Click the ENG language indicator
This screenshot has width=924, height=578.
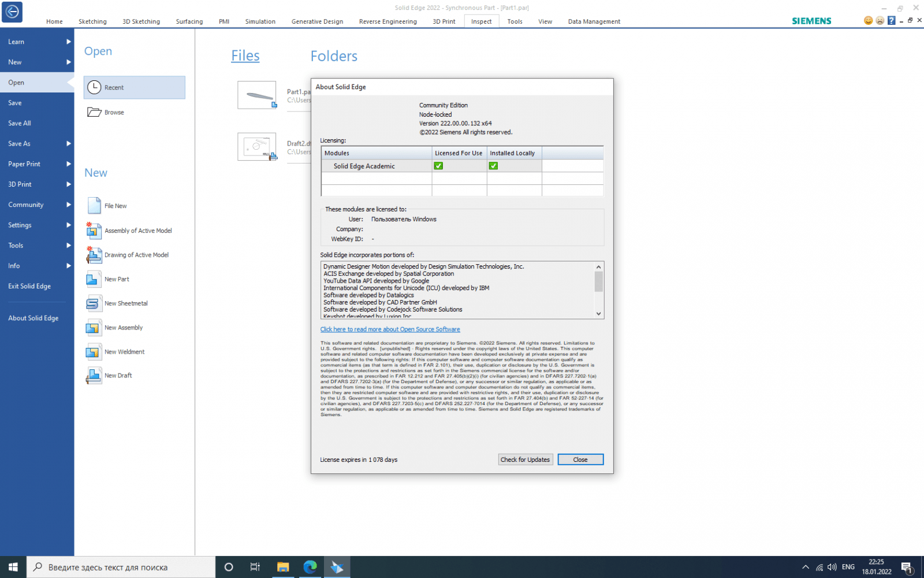pos(848,567)
